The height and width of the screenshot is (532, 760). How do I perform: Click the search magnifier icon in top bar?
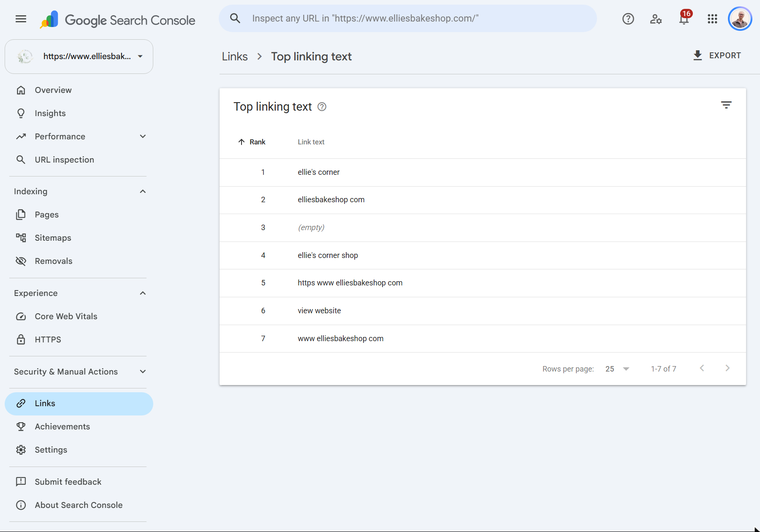[x=235, y=19]
